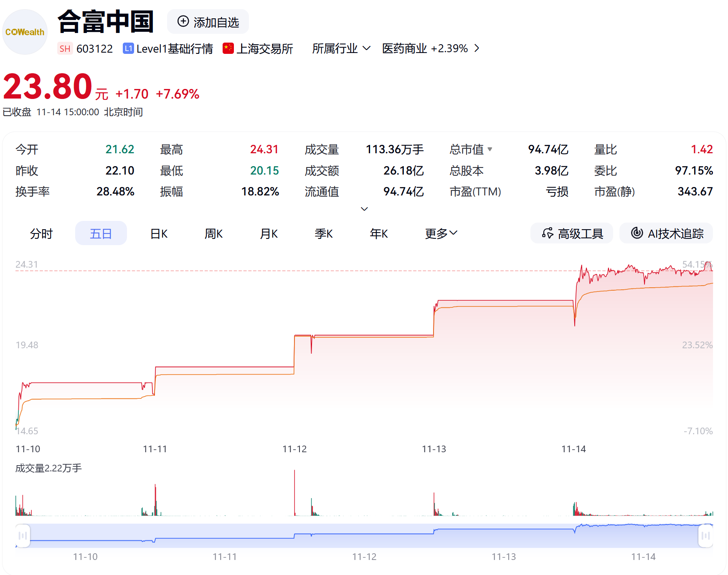728x575 pixels.
Task: Click 昨收 value 22.10
Action: click(x=120, y=170)
